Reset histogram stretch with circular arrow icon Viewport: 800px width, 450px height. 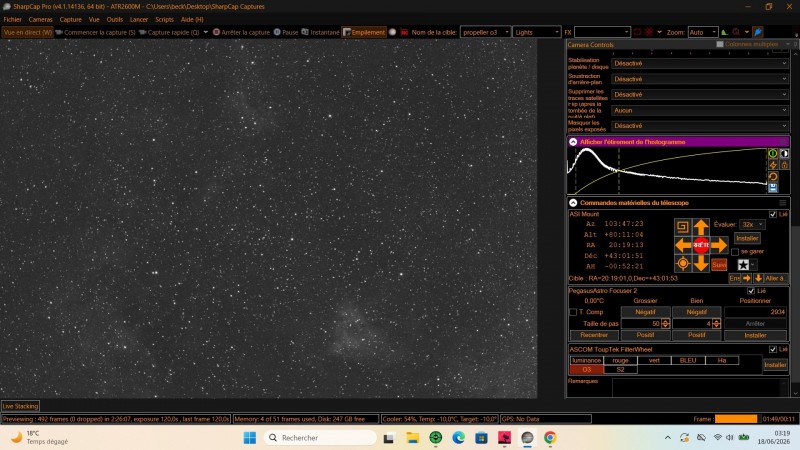point(773,177)
